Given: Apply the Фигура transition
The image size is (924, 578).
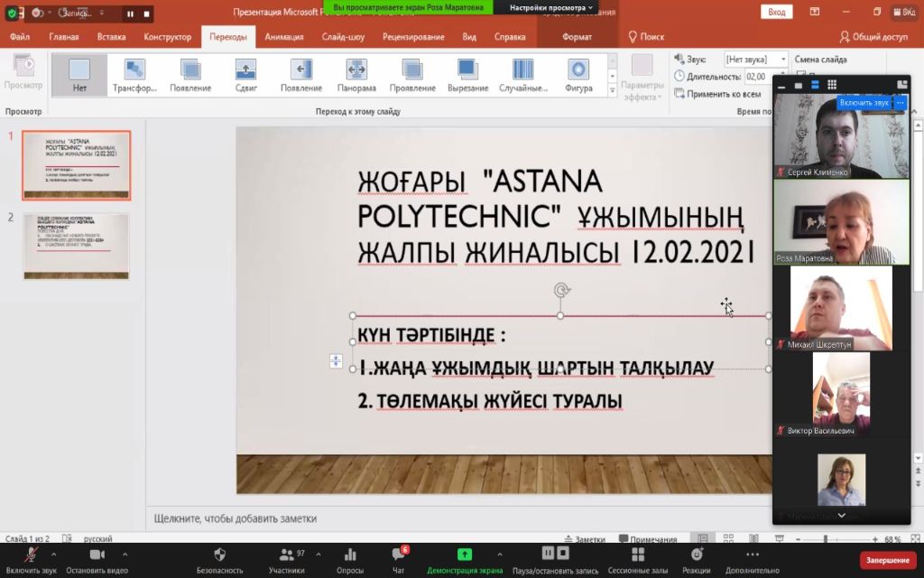Looking at the screenshot, I should (x=578, y=75).
